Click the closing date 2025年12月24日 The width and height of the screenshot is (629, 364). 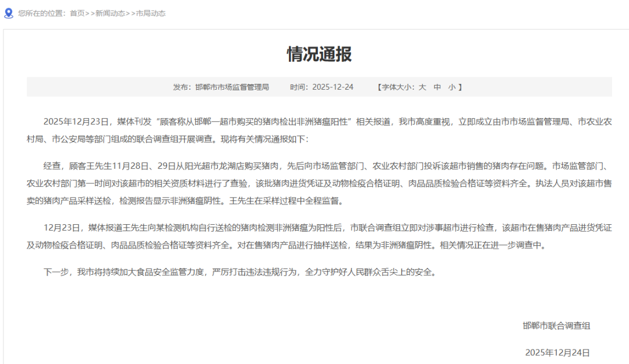point(557,352)
